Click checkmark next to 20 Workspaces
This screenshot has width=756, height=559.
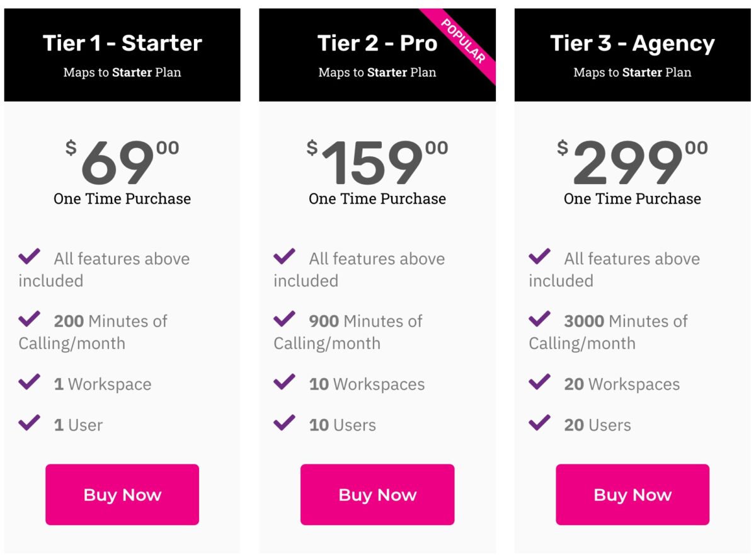(540, 382)
